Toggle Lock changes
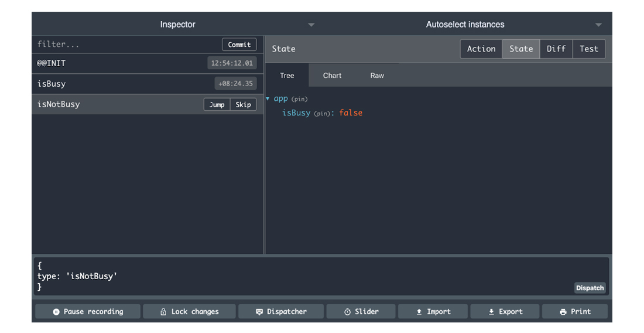The width and height of the screenshot is (644, 333). tap(189, 312)
